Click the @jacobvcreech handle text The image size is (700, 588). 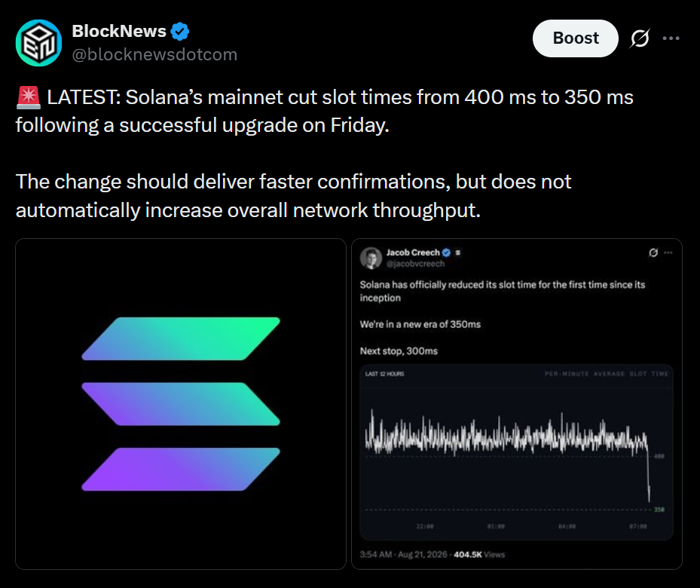(416, 264)
